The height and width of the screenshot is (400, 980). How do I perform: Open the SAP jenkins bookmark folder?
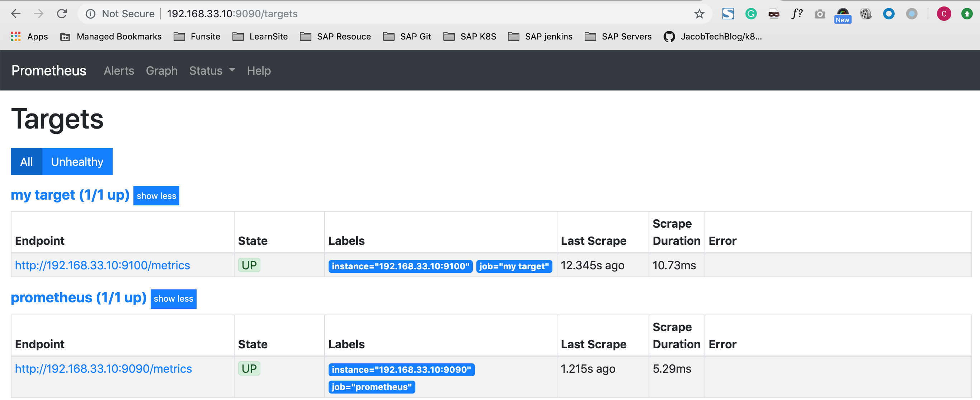(540, 37)
